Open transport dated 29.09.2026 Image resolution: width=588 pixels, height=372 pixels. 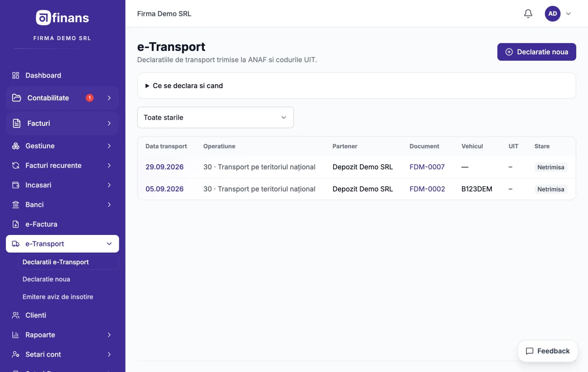tap(164, 167)
